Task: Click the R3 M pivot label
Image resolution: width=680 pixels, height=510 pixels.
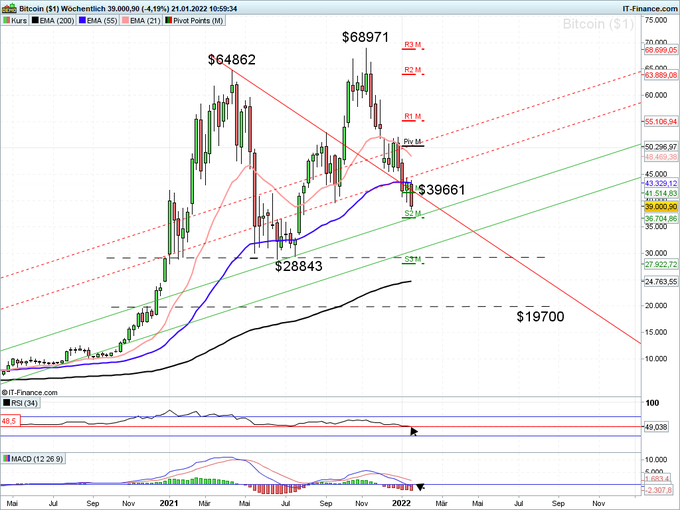Action: coord(412,45)
